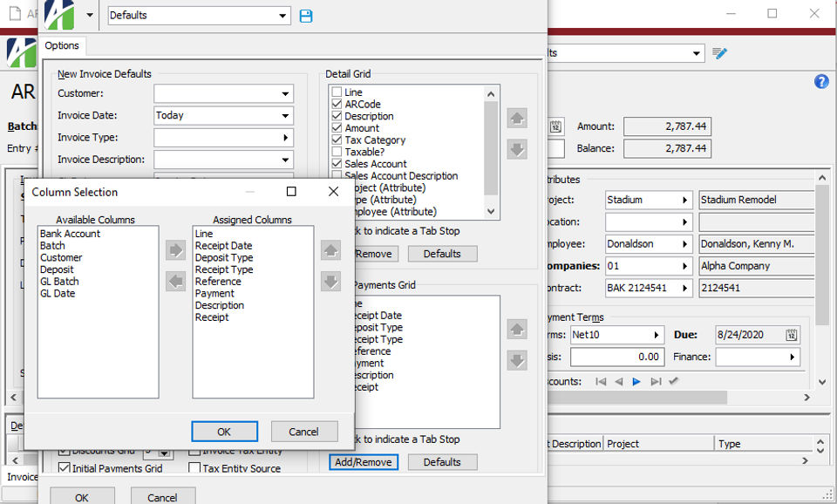The image size is (837, 504).
Task: Go to last discount record
Action: 656,381
